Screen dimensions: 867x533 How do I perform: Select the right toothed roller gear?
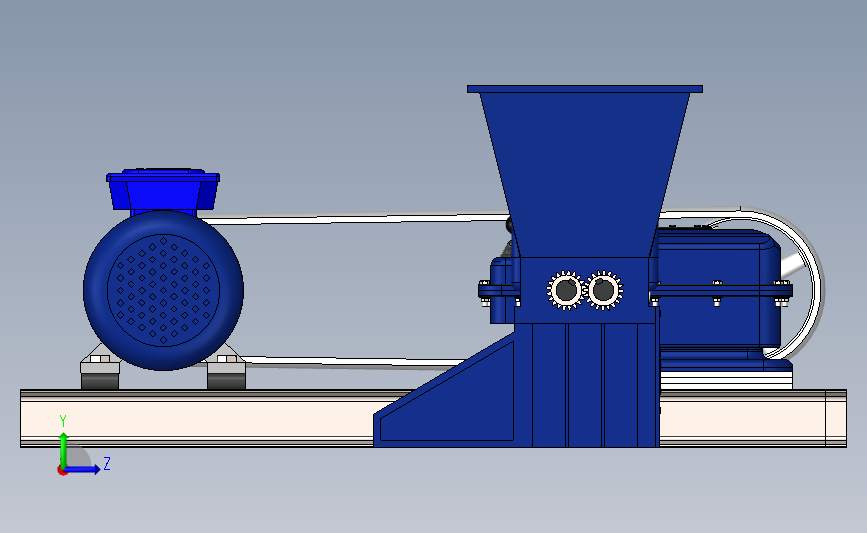pyautogui.click(x=604, y=290)
